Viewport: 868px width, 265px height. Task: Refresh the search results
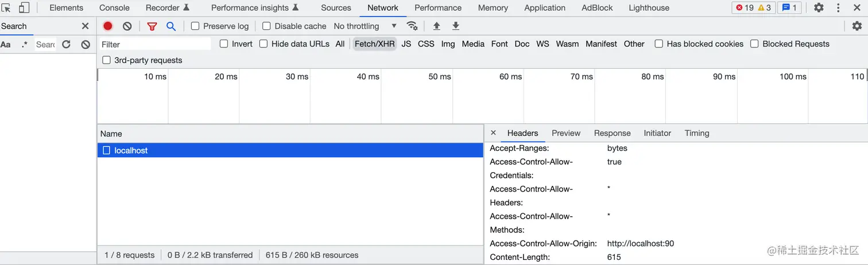click(66, 44)
